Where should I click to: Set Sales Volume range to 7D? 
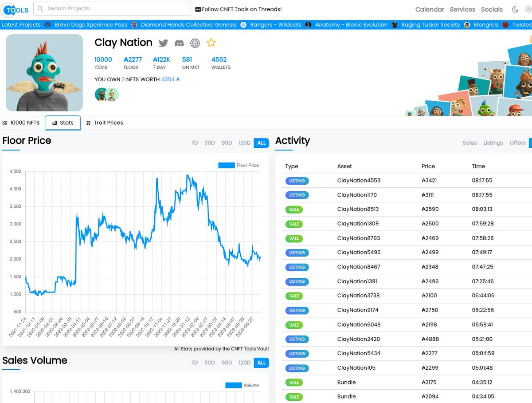194,363
